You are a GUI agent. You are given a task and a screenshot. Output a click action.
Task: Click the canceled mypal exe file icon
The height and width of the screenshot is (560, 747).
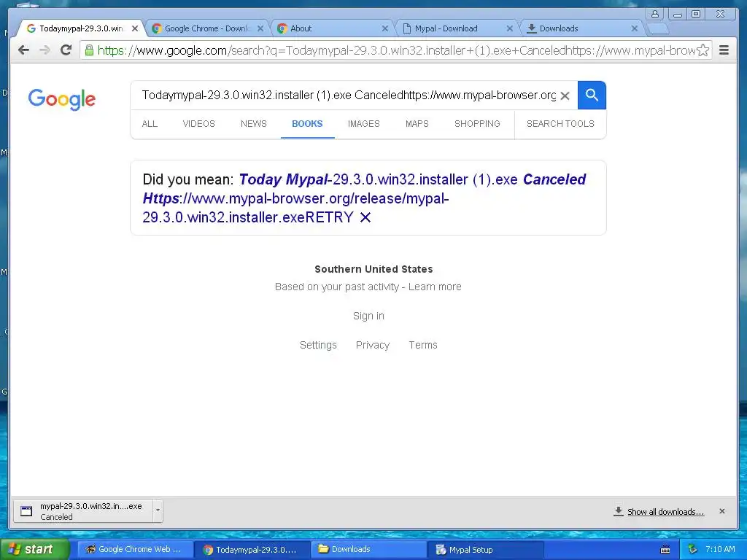[26, 511]
